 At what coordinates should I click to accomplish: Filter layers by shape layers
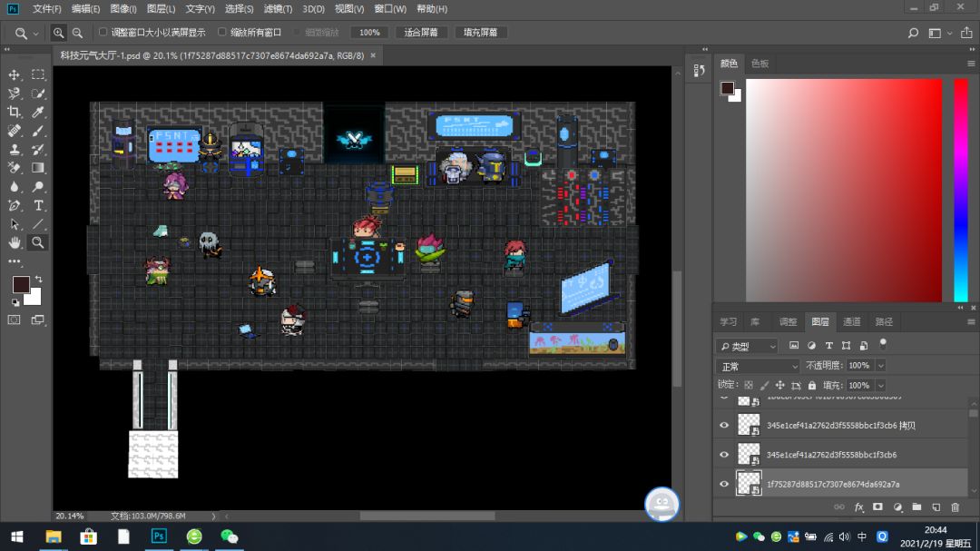click(847, 345)
